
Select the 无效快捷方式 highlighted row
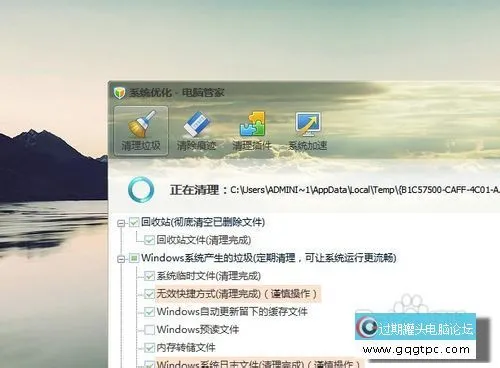238,294
